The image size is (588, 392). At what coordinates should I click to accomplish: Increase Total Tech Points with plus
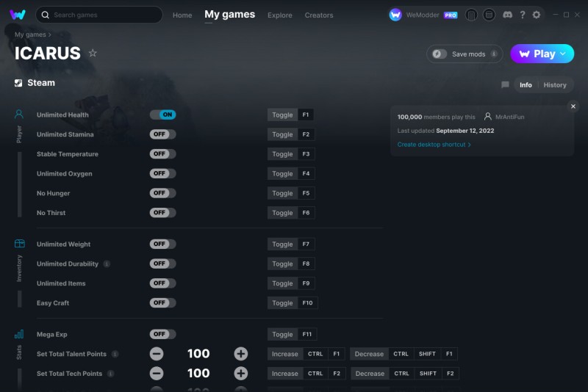tap(241, 373)
